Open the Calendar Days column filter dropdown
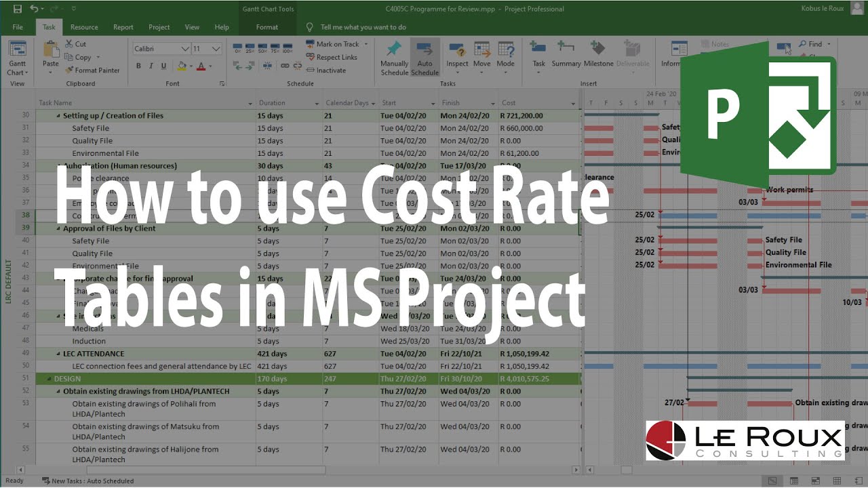Image resolution: width=868 pixels, height=488 pixels. pyautogui.click(x=373, y=104)
